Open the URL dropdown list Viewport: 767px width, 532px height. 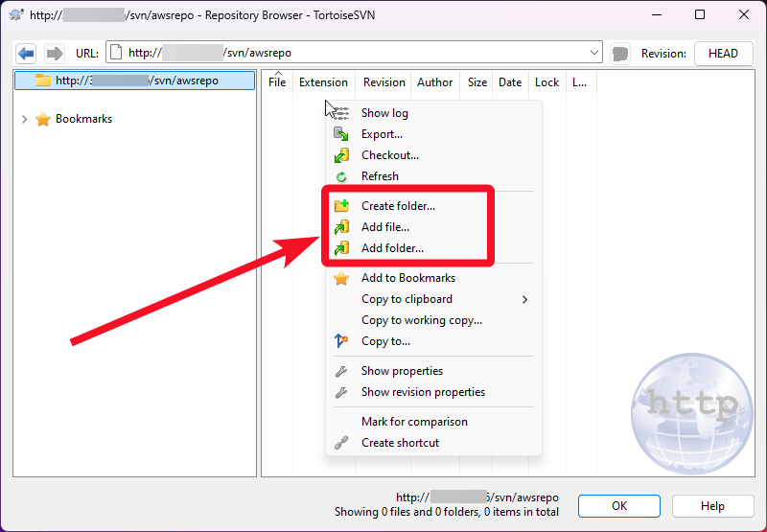point(593,54)
